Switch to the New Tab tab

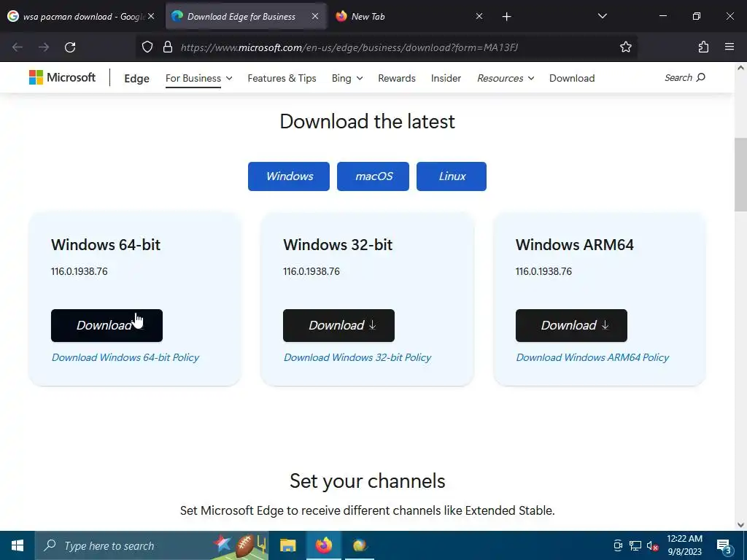[x=410, y=16]
